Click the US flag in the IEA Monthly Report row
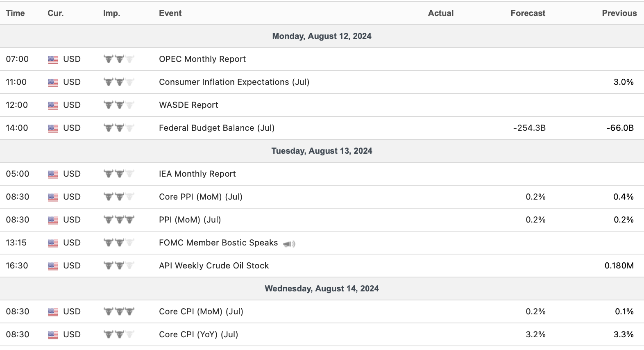The width and height of the screenshot is (644, 350). point(53,174)
